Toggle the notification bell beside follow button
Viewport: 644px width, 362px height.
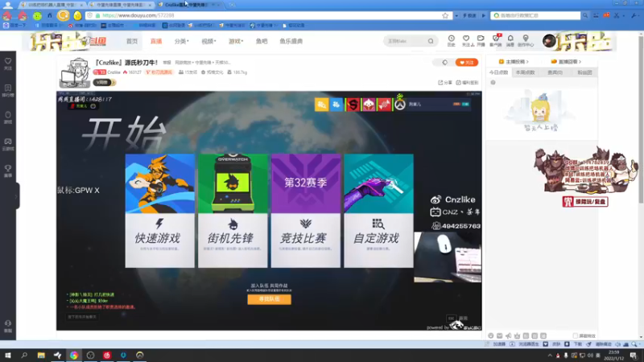tap(445, 63)
